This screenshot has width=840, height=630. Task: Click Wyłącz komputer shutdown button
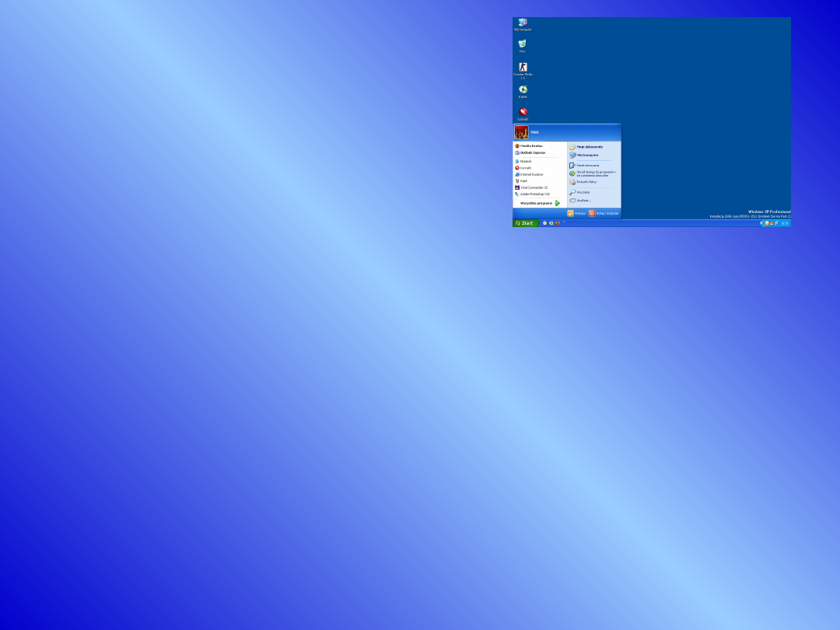pos(604,213)
